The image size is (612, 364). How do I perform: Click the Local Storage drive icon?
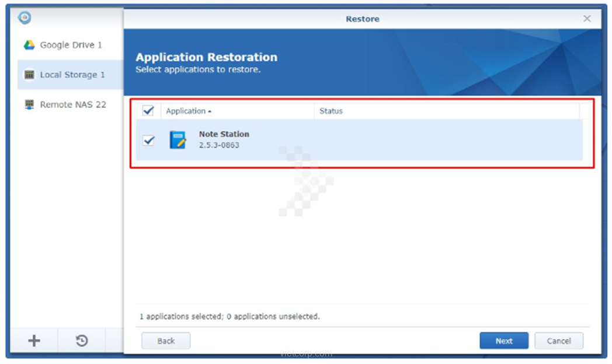tap(29, 75)
